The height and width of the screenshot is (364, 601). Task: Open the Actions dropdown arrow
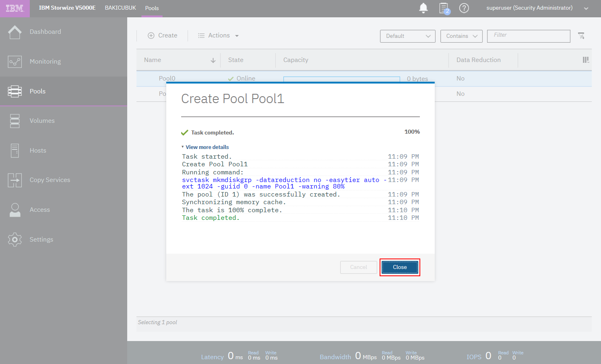click(x=237, y=36)
